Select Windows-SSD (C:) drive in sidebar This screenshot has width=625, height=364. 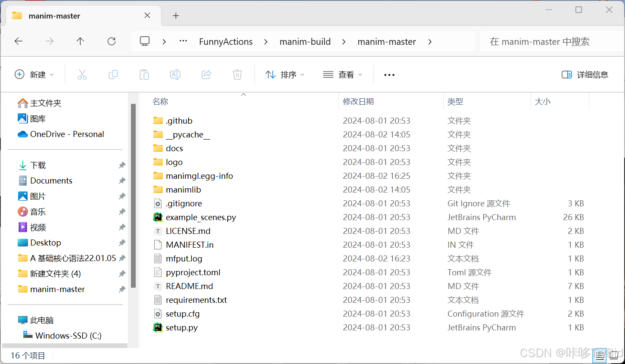click(x=62, y=336)
